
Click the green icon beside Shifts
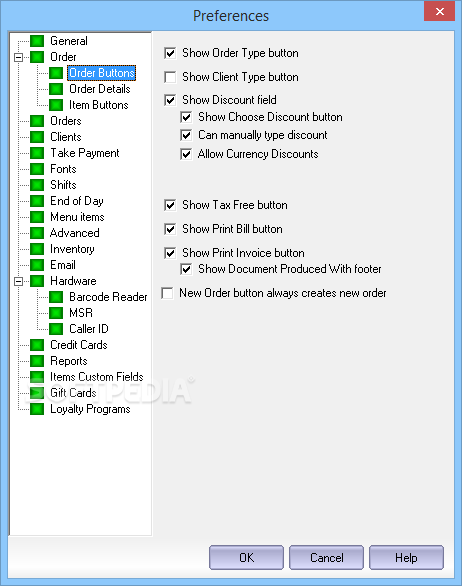[37, 185]
